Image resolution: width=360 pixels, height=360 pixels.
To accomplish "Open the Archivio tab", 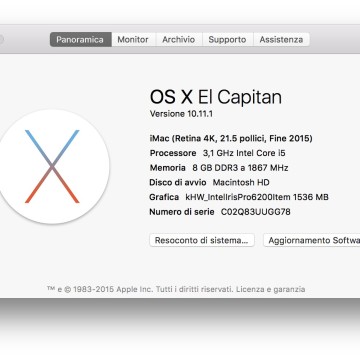I will (179, 40).
